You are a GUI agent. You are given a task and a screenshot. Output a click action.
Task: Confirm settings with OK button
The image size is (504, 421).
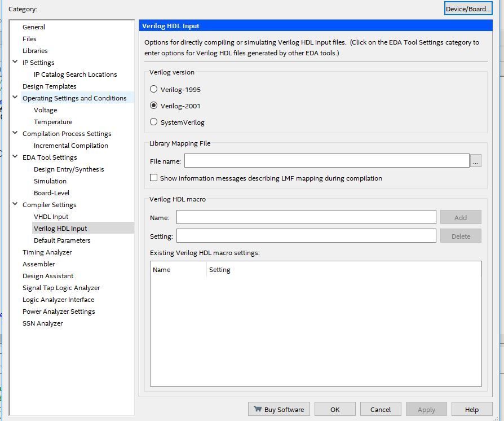coord(335,409)
